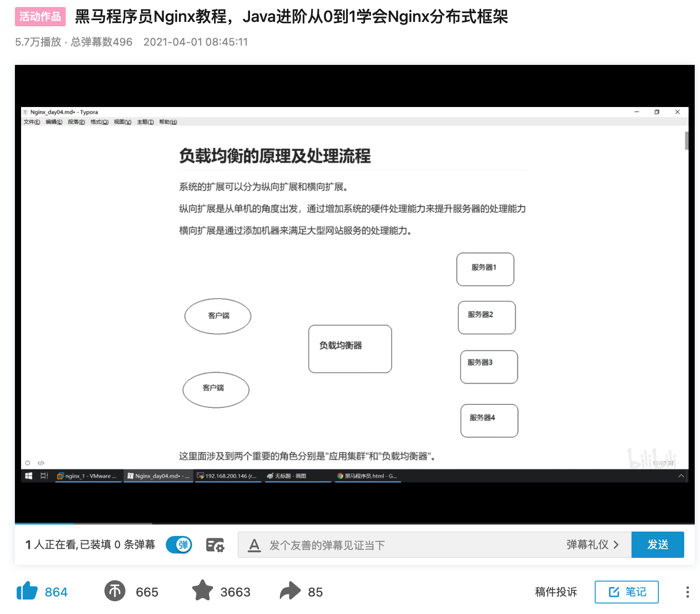Click the star favorite icon

point(203,591)
